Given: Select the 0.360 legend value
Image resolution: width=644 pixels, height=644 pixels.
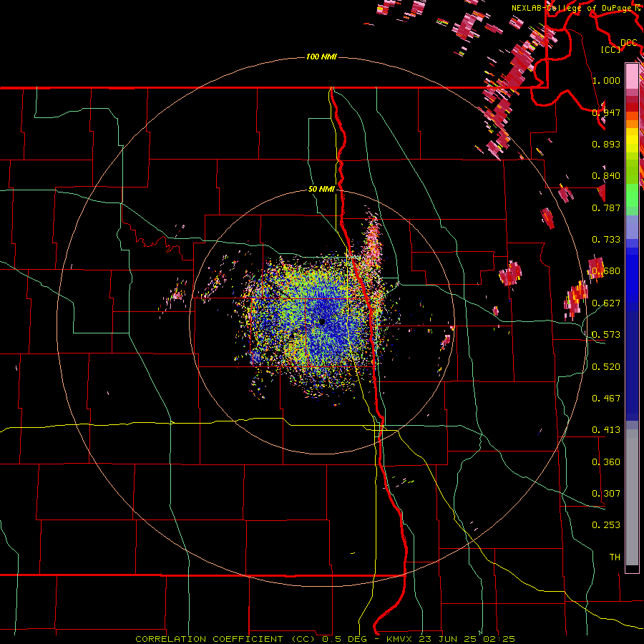Looking at the screenshot, I should tap(606, 462).
